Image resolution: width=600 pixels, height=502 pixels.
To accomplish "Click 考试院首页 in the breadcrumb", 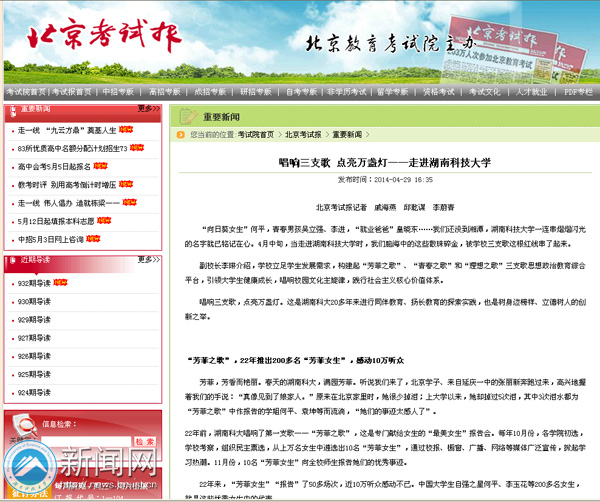I will tap(256, 135).
